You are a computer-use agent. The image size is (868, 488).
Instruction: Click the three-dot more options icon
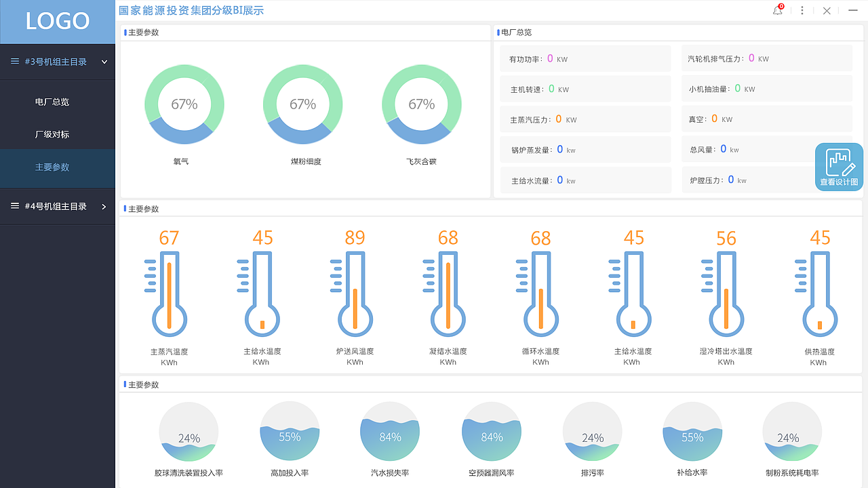pos(802,11)
